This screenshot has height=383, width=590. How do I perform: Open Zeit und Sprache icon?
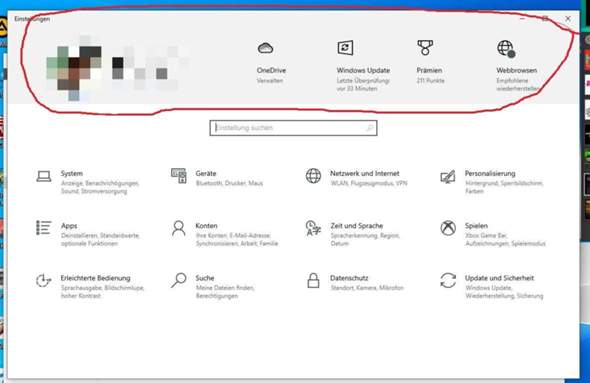[x=313, y=228]
